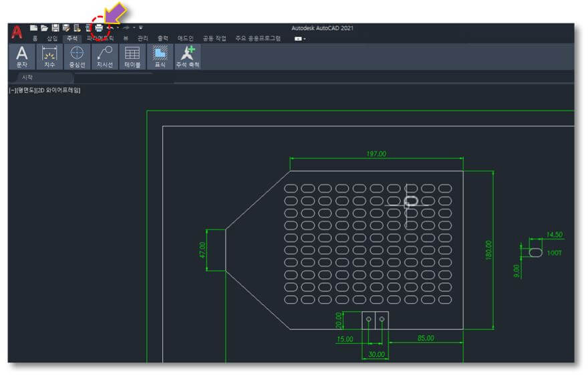
Task: Click the Redo arrow icon
Action: 126,28
